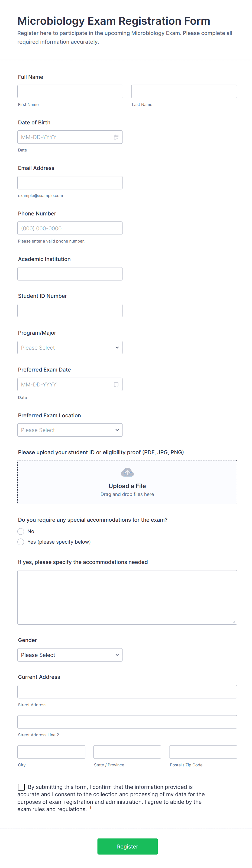Open the Program/Major dropdown
Image resolution: width=252 pixels, height=868 pixels.
pyautogui.click(x=70, y=347)
